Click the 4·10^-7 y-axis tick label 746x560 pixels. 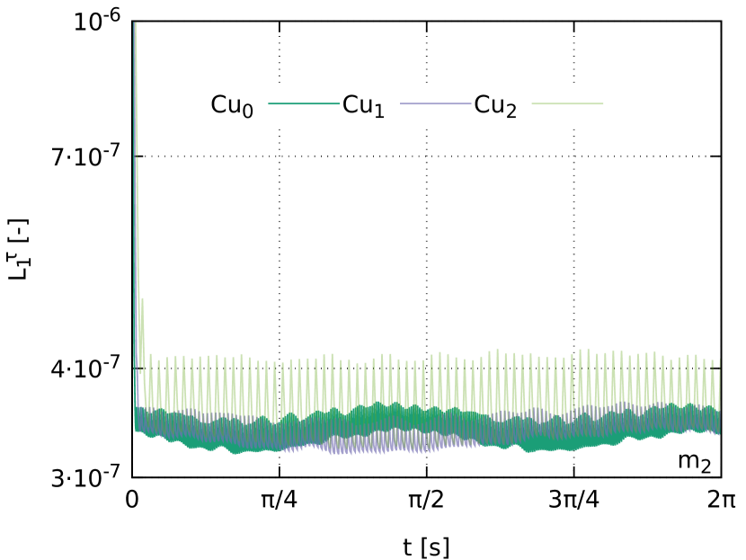[85, 369]
